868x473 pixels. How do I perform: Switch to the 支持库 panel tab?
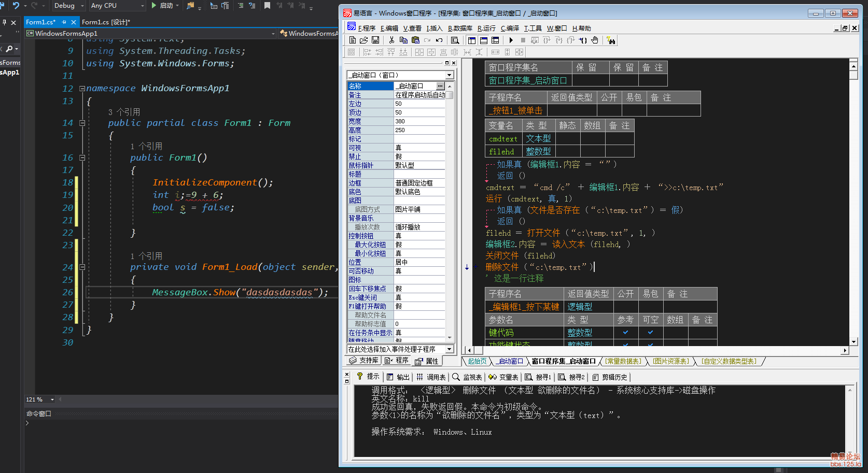[363, 360]
